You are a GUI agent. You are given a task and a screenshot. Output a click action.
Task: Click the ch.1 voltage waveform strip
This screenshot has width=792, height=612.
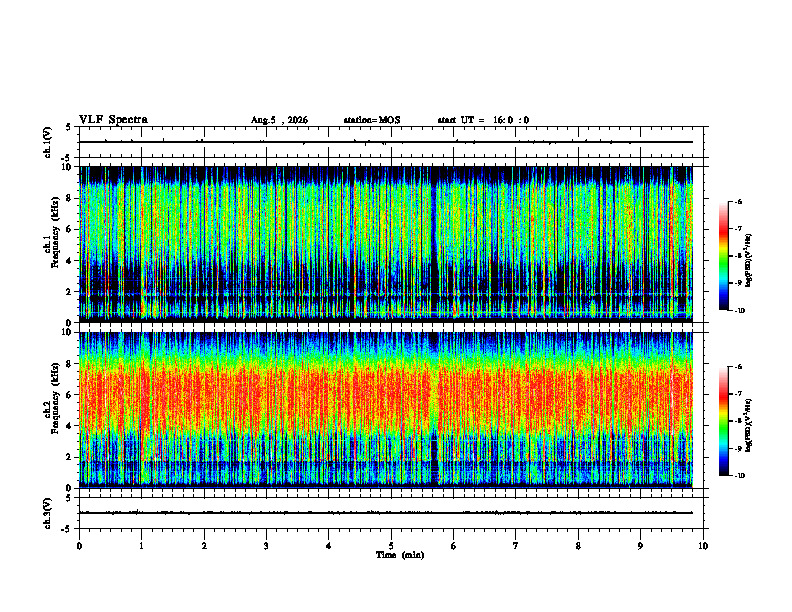[x=391, y=142]
